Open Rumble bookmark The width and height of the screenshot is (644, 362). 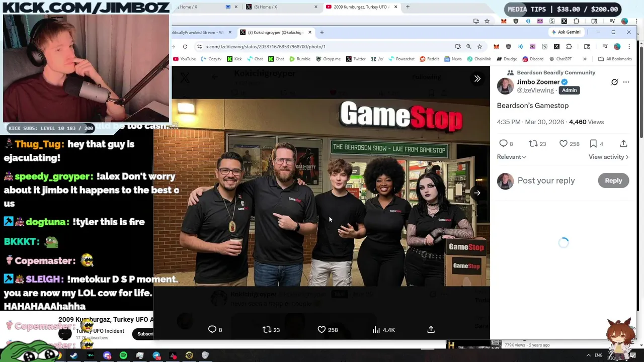click(x=300, y=59)
